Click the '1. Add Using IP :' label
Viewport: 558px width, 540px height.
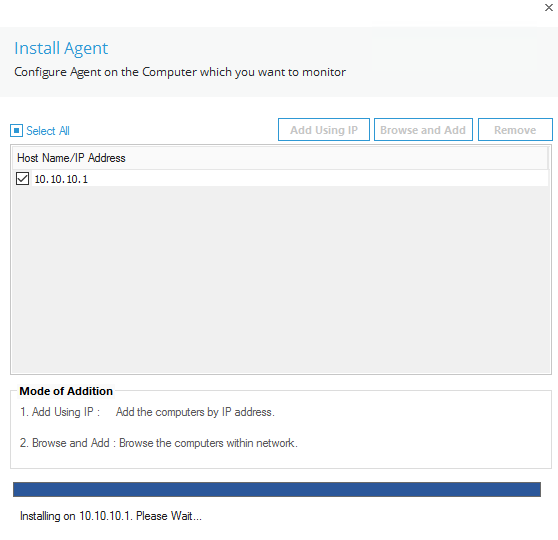(60, 412)
